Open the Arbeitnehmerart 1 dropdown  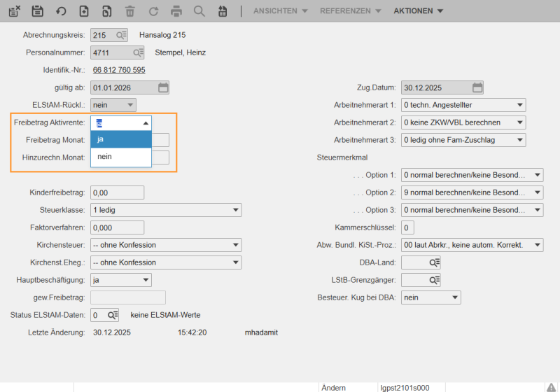pyautogui.click(x=520, y=105)
